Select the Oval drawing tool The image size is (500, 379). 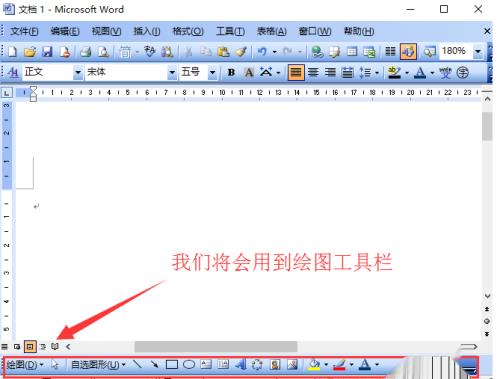point(189,364)
